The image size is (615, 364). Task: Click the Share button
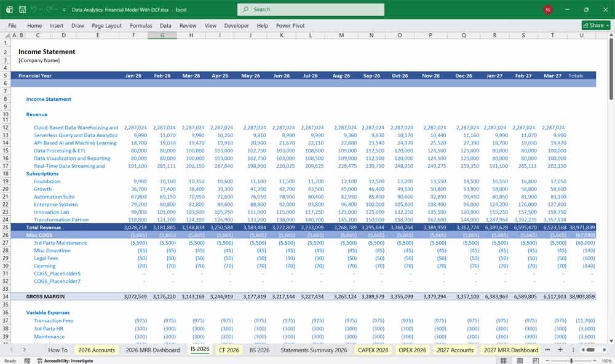pos(594,25)
